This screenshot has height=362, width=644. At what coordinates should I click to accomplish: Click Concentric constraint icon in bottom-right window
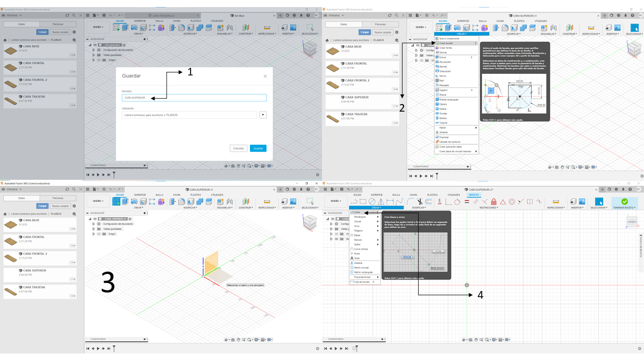point(512,202)
